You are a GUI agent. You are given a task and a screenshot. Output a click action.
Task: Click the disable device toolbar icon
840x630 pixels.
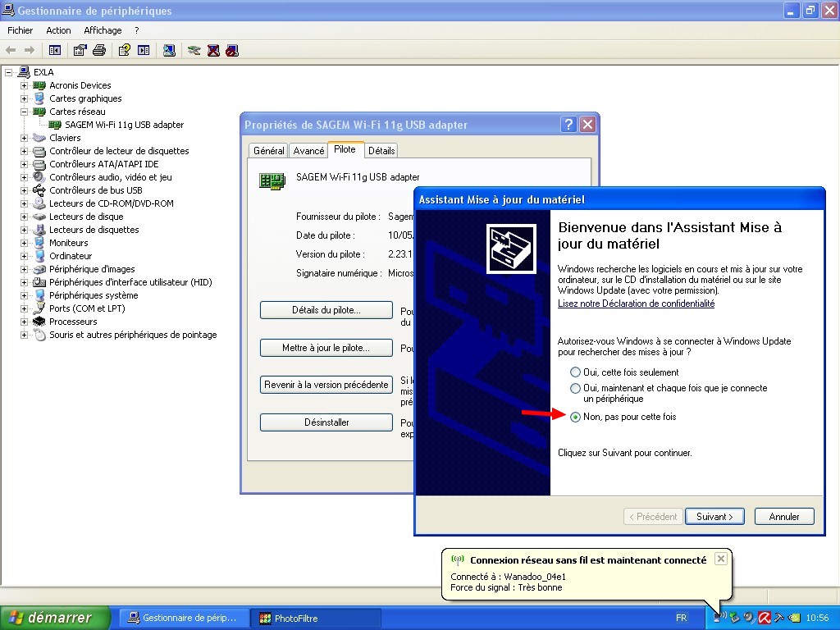[x=232, y=50]
